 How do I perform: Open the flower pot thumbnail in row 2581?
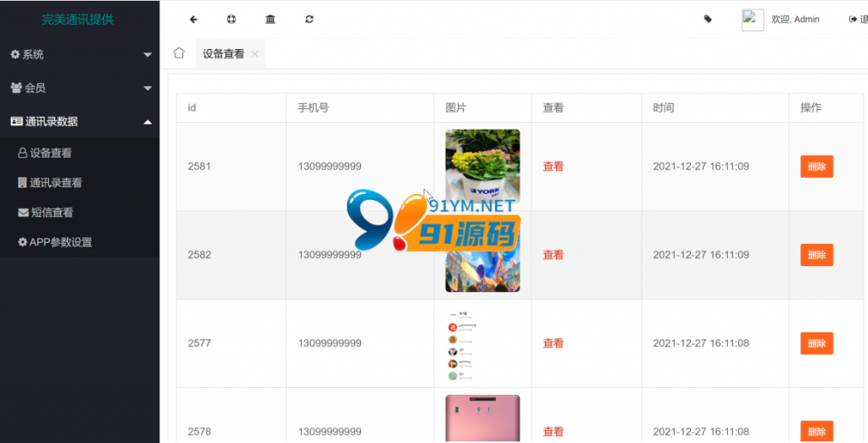click(482, 167)
